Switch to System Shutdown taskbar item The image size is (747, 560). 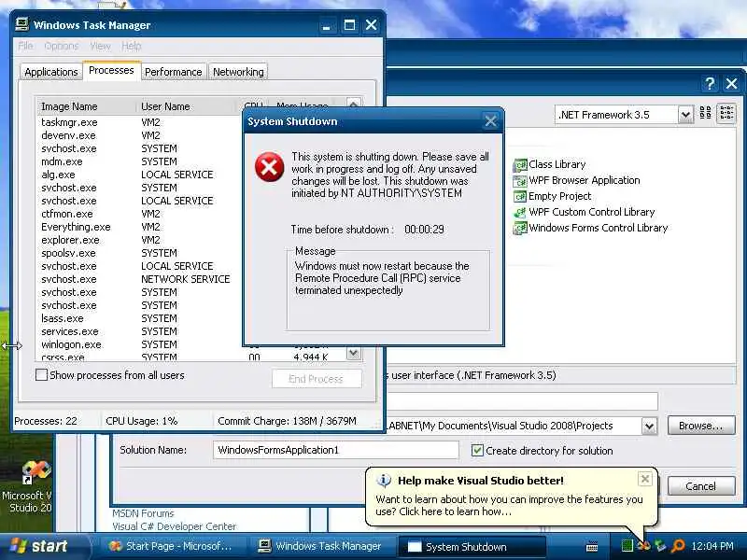(x=472, y=547)
